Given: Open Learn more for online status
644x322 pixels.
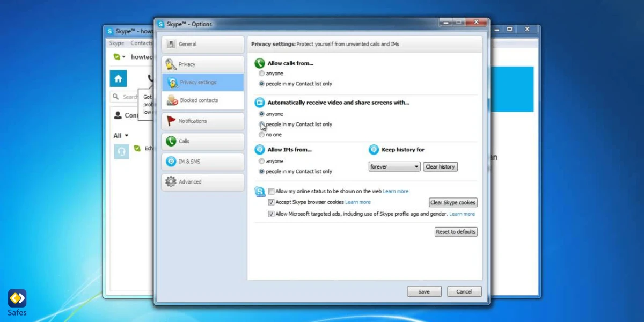Looking at the screenshot, I should (396, 191).
